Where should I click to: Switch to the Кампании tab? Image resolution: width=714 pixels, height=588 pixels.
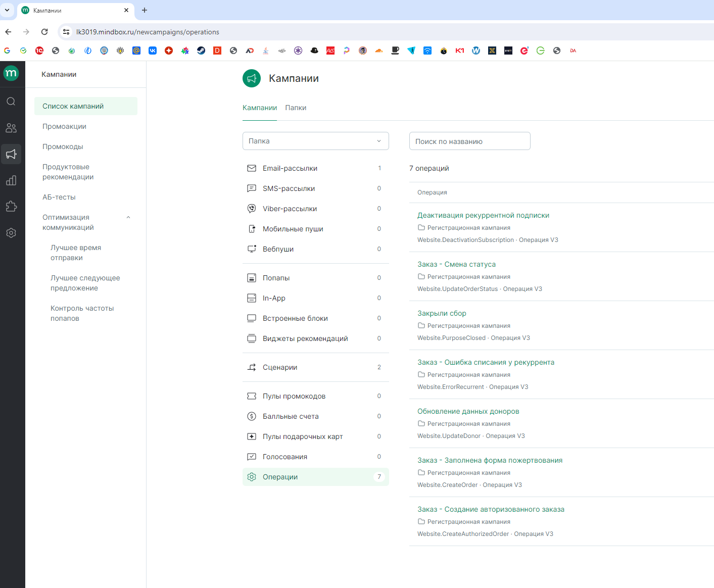260,108
